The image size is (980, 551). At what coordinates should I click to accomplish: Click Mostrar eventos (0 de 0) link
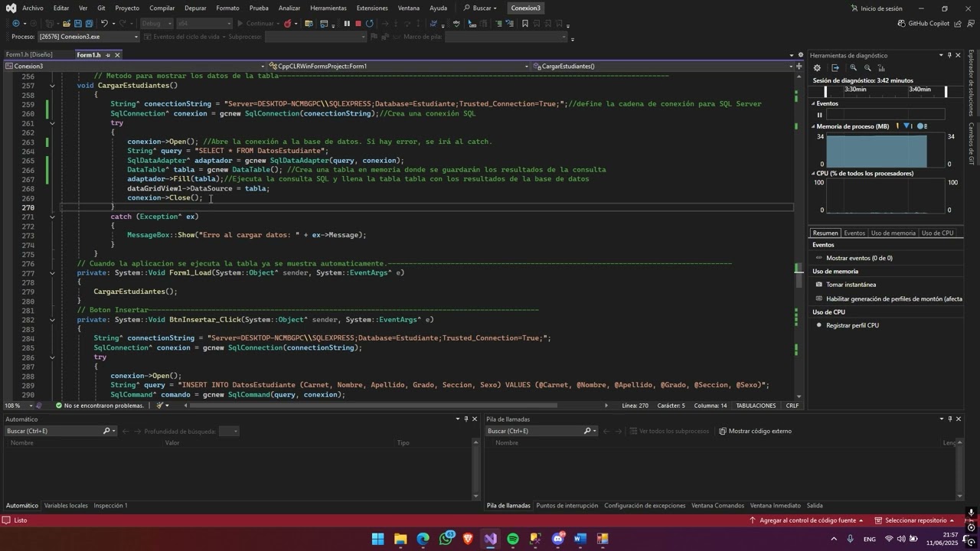859,259
